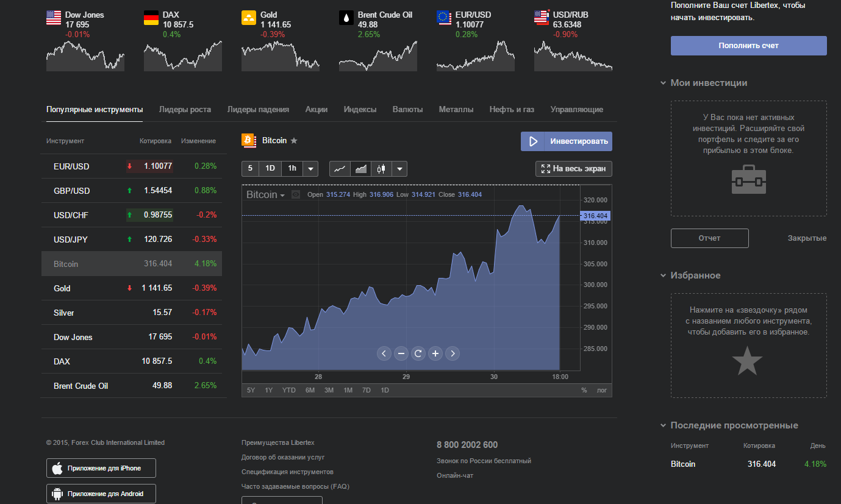The image size is (841, 504).
Task: Open the Акции tab
Action: pyautogui.click(x=317, y=110)
